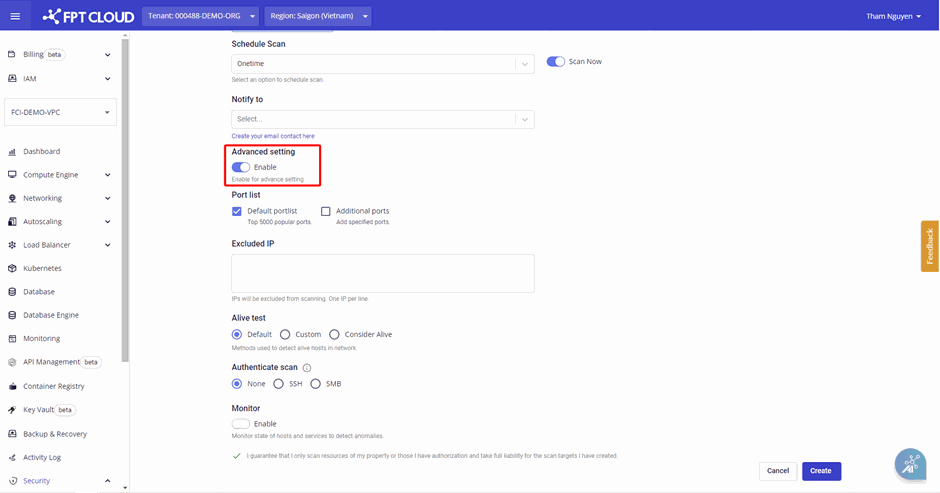Click the Security shield icon
Screen dimensions: 940x493
coord(11,481)
